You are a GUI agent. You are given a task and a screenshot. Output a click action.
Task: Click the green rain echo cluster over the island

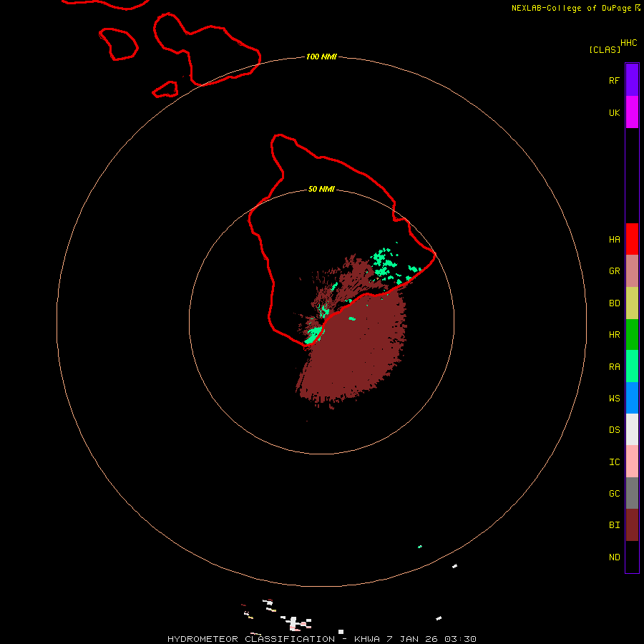384,263
